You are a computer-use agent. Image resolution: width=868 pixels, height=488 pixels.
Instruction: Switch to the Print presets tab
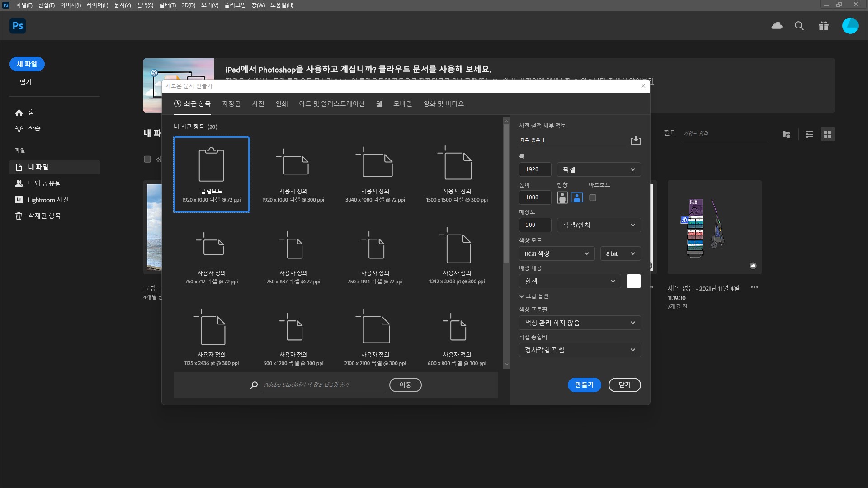[x=282, y=103]
